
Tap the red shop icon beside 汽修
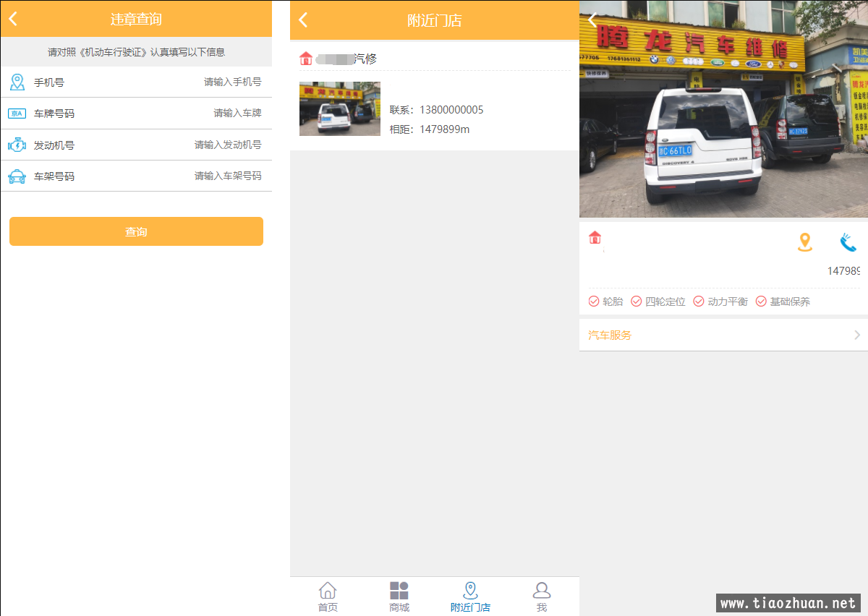(306, 59)
